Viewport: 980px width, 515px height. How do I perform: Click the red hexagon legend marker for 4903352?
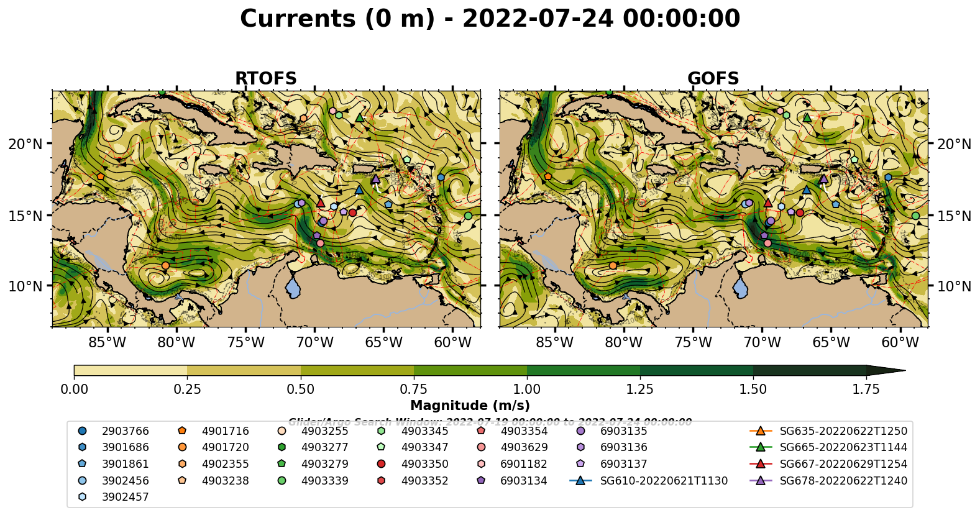click(382, 480)
